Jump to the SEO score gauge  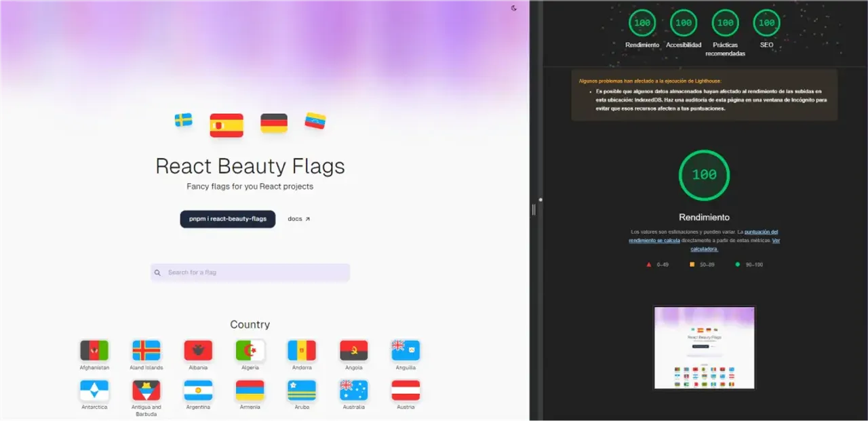[x=766, y=23]
